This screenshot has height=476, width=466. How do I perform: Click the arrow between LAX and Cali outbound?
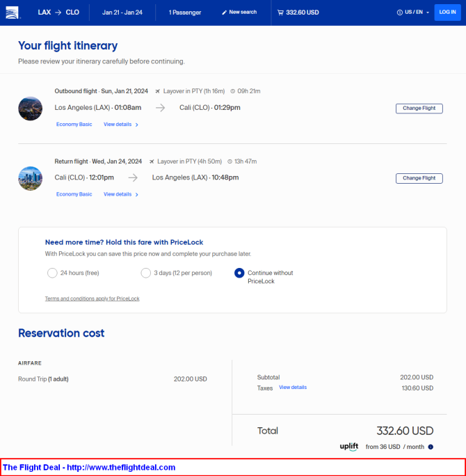(160, 108)
